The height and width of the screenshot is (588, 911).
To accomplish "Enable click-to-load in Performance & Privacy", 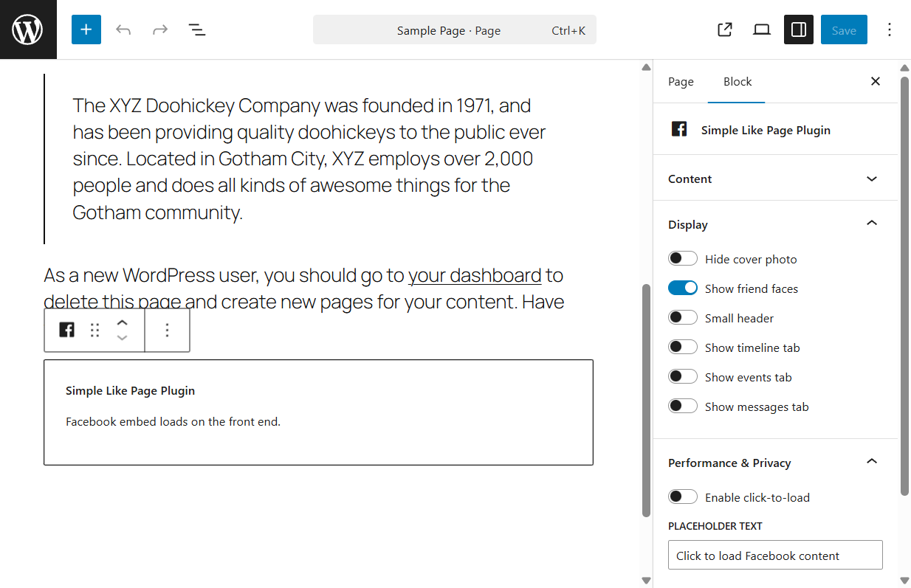I will click(682, 497).
